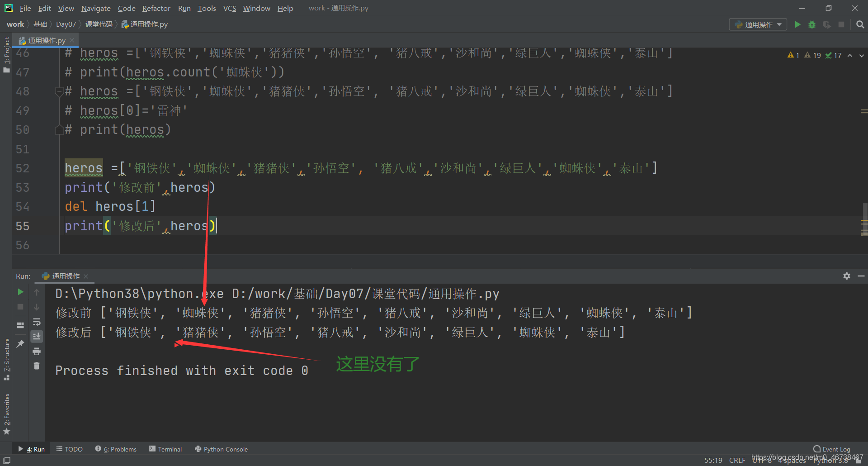Open the Code menu
This screenshot has height=466, width=868.
[127, 8]
